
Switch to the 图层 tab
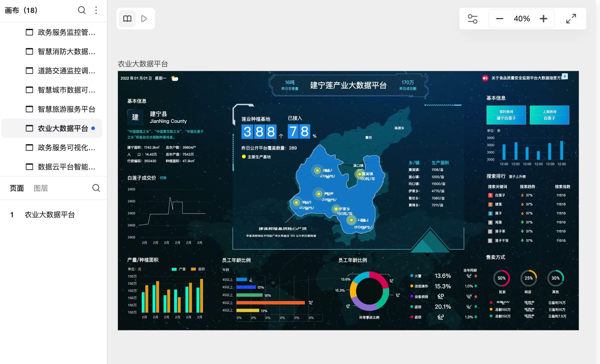pos(41,188)
